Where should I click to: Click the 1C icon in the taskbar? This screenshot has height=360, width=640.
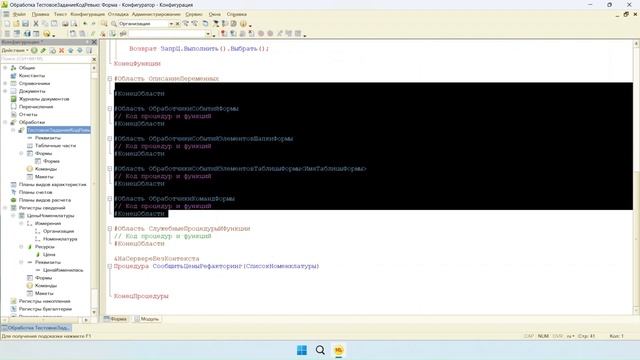339,350
